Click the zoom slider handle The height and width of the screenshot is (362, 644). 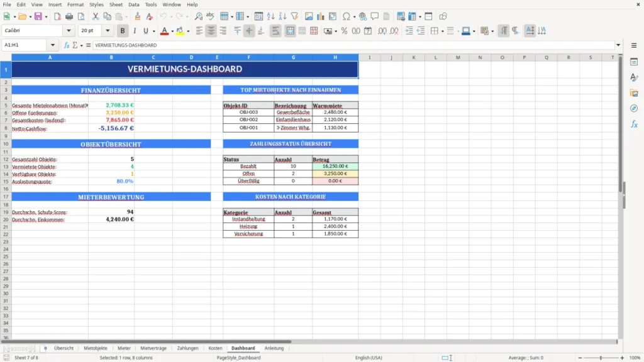click(x=601, y=358)
